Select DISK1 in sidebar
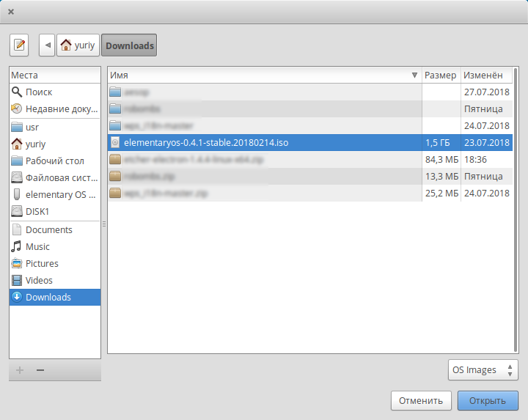 [x=55, y=211]
